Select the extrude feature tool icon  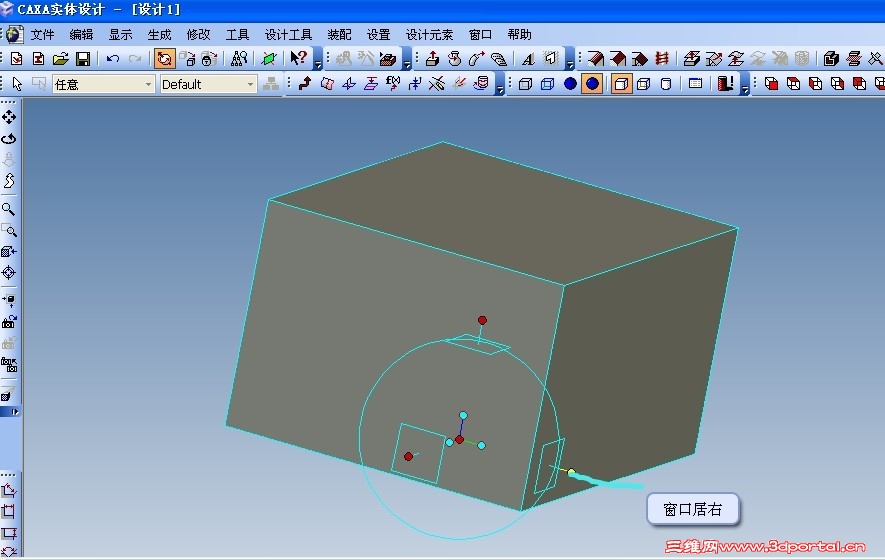pos(432,59)
